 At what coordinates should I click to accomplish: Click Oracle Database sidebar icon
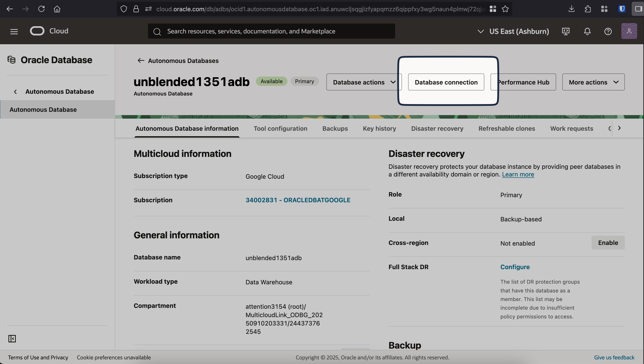pyautogui.click(x=11, y=60)
